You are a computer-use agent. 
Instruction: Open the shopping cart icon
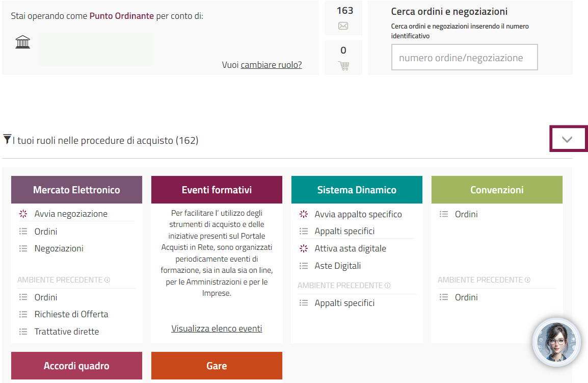coord(343,65)
